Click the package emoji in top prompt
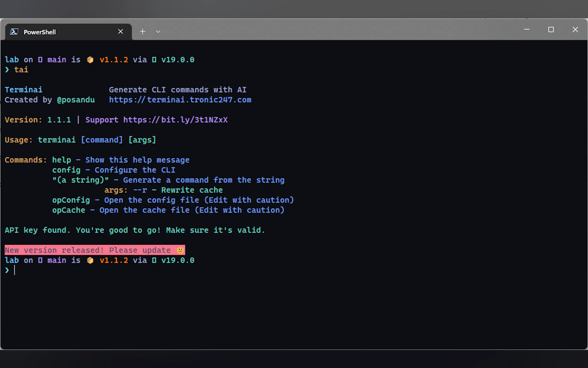 coord(90,60)
